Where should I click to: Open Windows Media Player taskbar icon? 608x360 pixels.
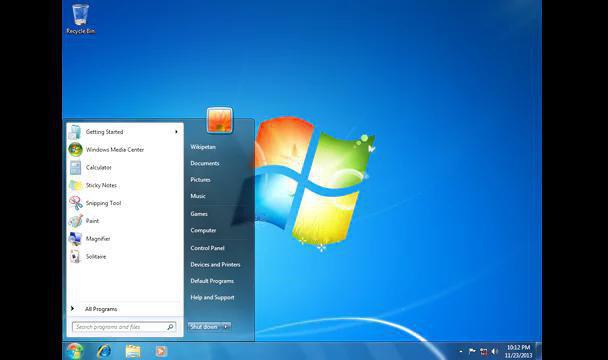pos(161,351)
